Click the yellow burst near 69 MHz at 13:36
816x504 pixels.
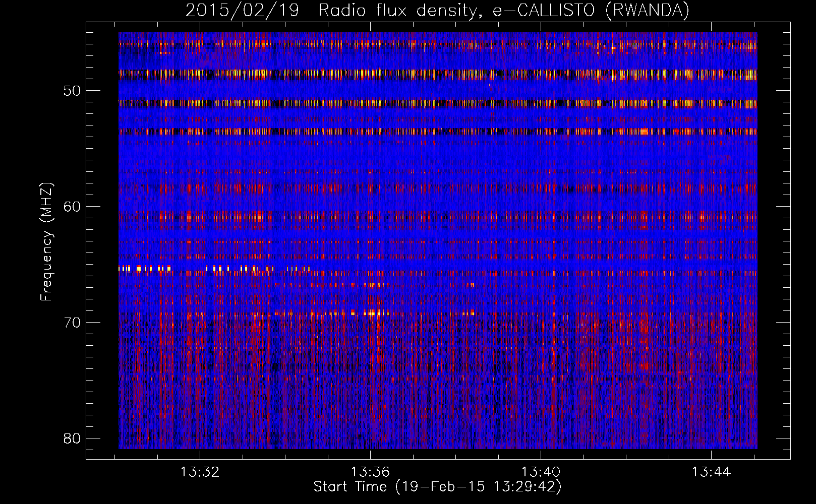(373, 313)
